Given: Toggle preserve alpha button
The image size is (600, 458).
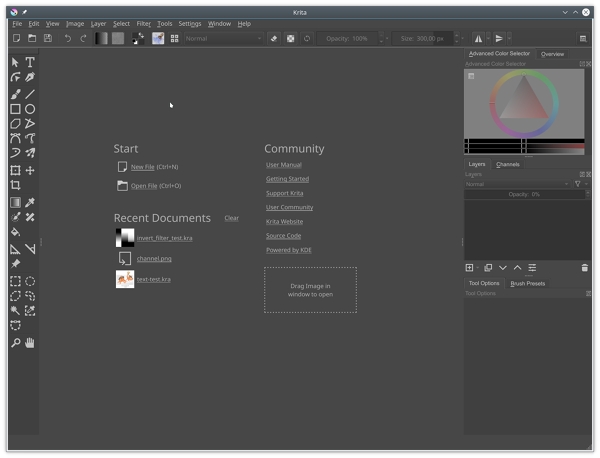Looking at the screenshot, I should (x=290, y=38).
